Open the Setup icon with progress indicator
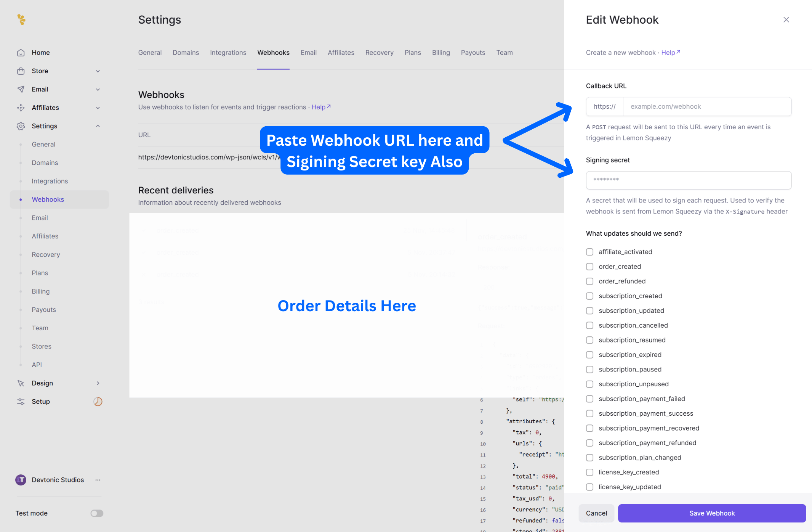The height and width of the screenshot is (532, 812). (21, 401)
